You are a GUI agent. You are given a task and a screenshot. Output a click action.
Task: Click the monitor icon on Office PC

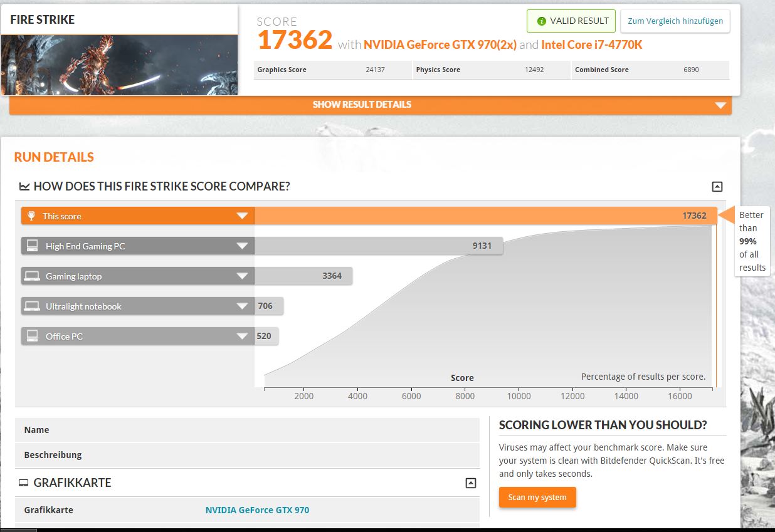tap(32, 336)
